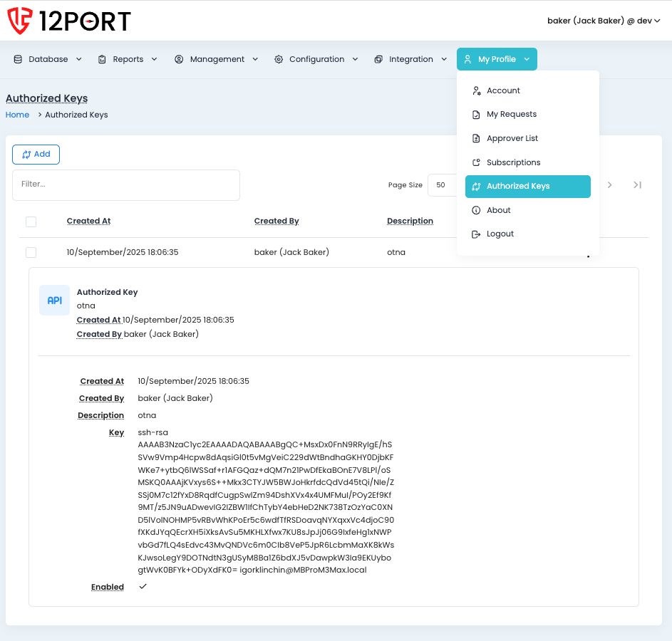Click the Logout icon in profile menu
This screenshot has width=672, height=641.
click(x=477, y=234)
